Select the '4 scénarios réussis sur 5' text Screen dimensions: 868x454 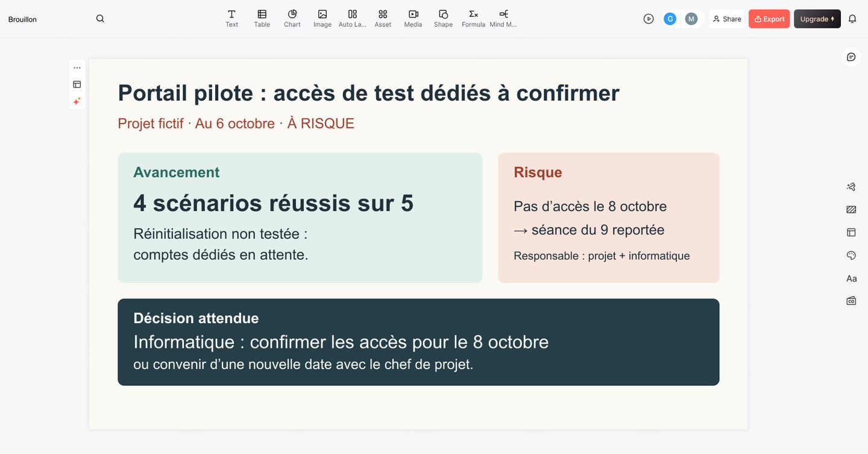[x=273, y=203]
